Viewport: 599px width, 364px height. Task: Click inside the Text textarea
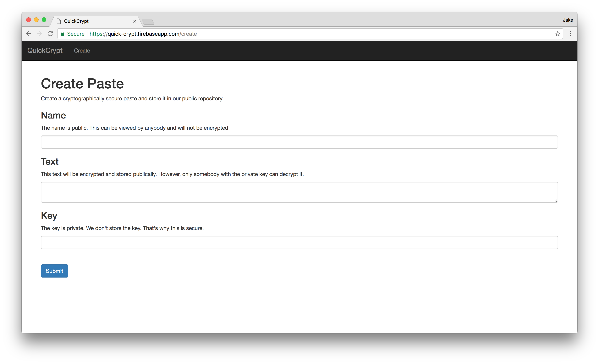click(x=299, y=192)
